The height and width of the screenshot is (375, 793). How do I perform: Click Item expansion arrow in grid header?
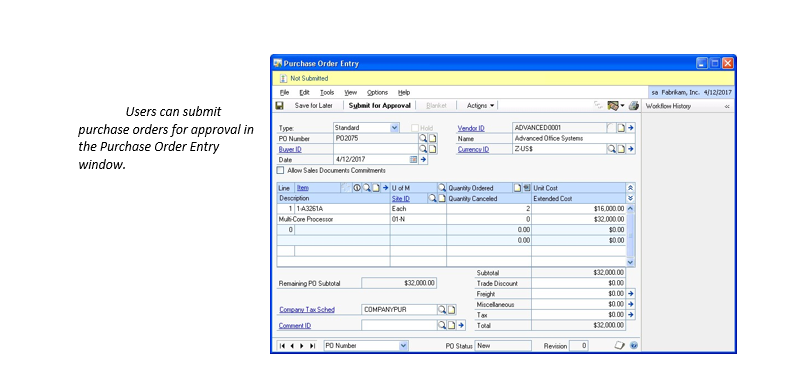click(385, 188)
